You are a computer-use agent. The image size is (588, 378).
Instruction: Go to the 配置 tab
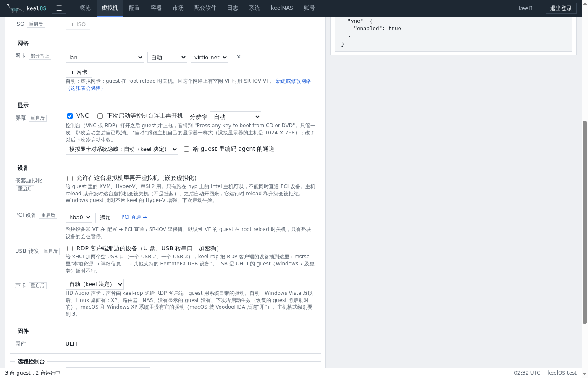[x=134, y=8]
